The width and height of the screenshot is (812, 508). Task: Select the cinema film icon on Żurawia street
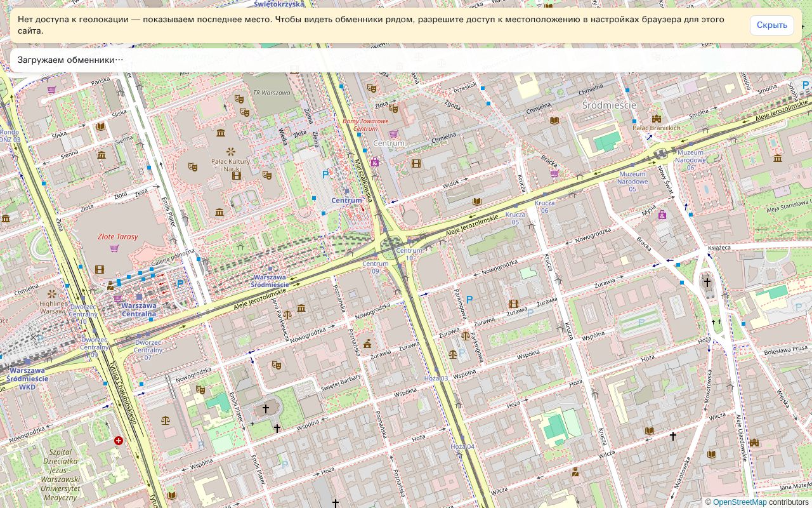pyautogui.click(x=513, y=304)
